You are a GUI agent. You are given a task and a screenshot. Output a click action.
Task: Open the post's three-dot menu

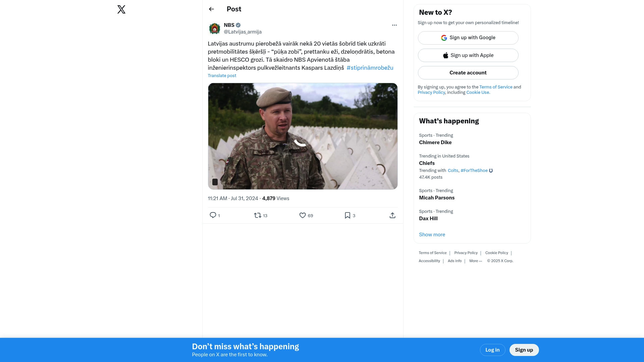pyautogui.click(x=394, y=25)
